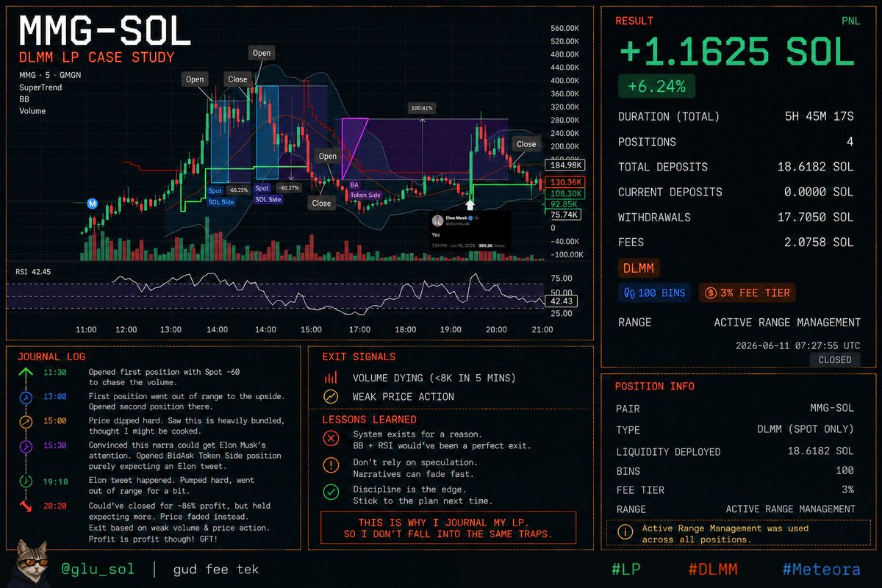The height and width of the screenshot is (588, 882).
Task: Click the 21:00 time axis label
Action: 542,330
